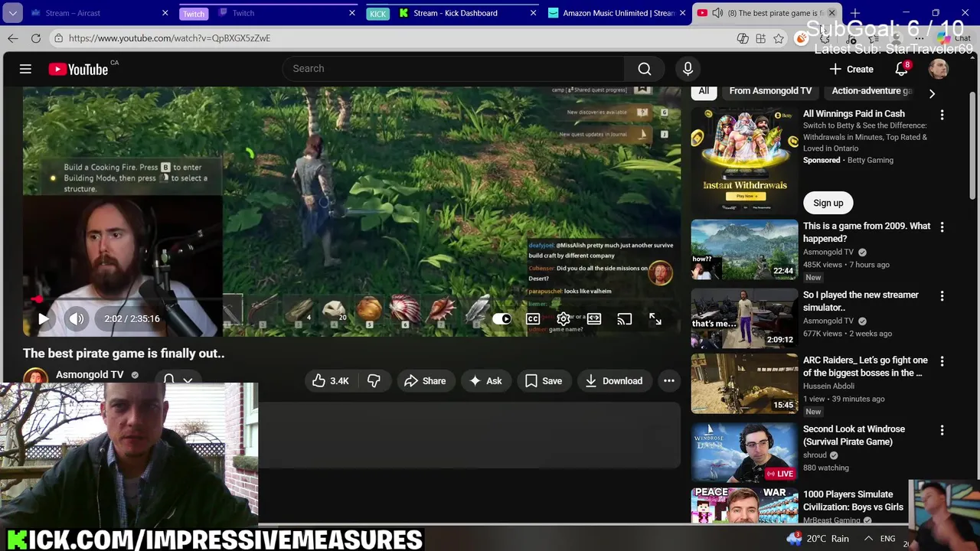Open options for ARC Raiders video
This screenshot has width=980, height=551.
pyautogui.click(x=942, y=361)
